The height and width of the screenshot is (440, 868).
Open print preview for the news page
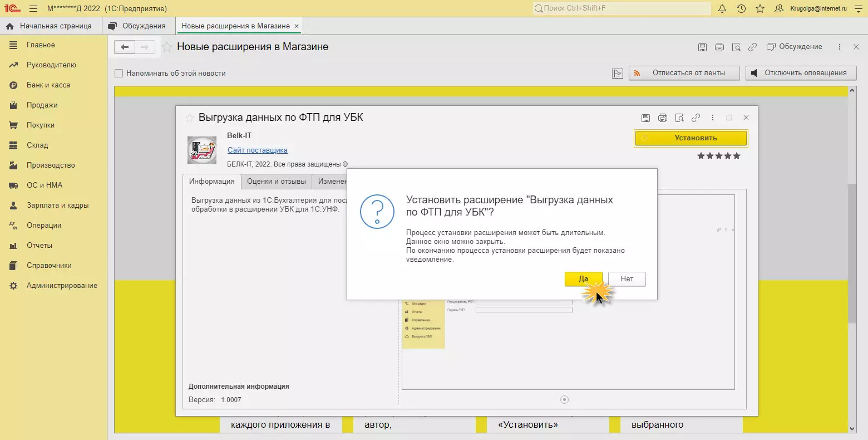coord(736,47)
